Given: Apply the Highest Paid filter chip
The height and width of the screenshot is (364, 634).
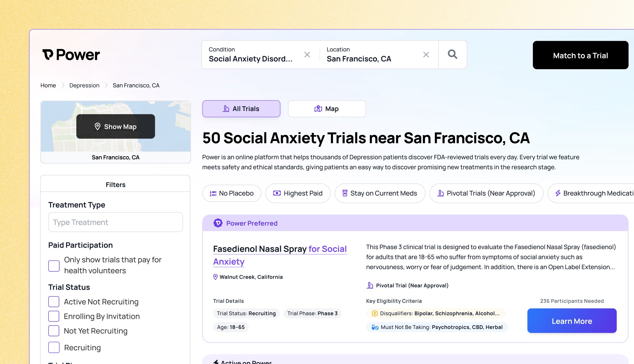Looking at the screenshot, I should 298,193.
